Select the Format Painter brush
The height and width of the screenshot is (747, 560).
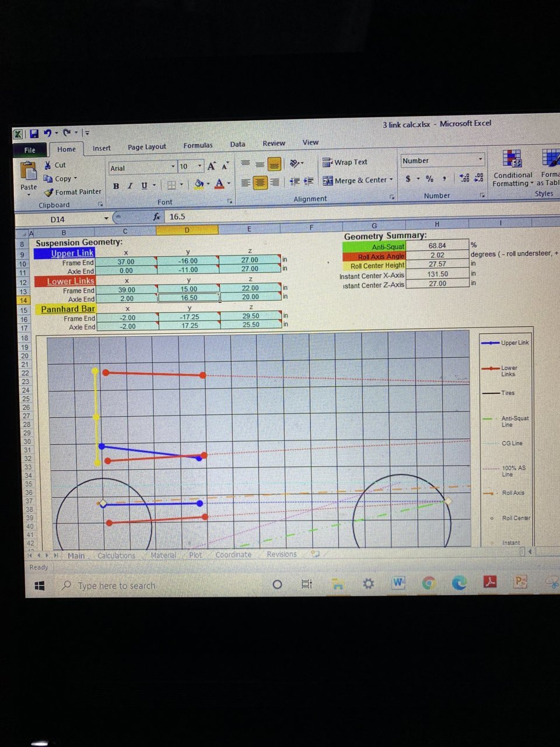click(x=49, y=192)
